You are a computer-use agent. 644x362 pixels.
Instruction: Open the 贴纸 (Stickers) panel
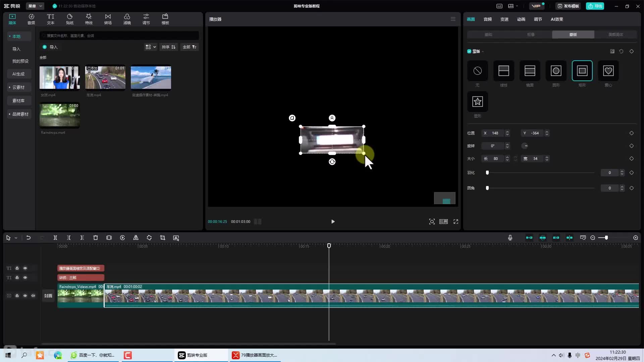click(69, 19)
